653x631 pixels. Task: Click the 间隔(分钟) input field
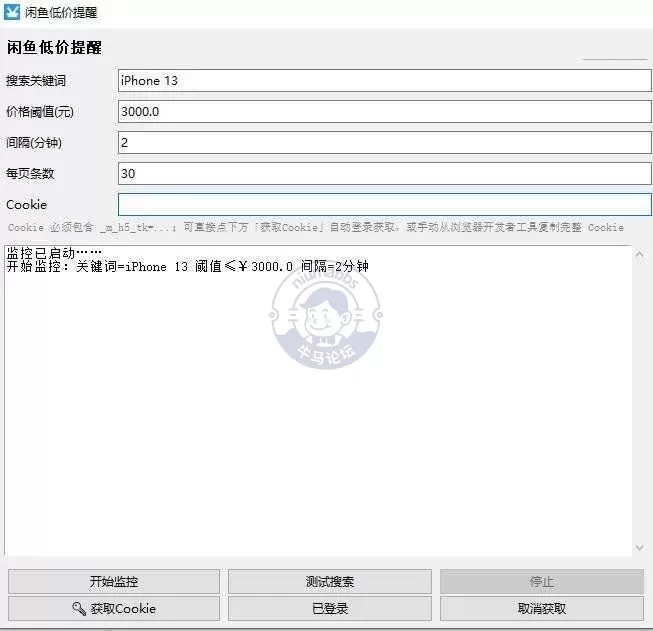(x=385, y=142)
